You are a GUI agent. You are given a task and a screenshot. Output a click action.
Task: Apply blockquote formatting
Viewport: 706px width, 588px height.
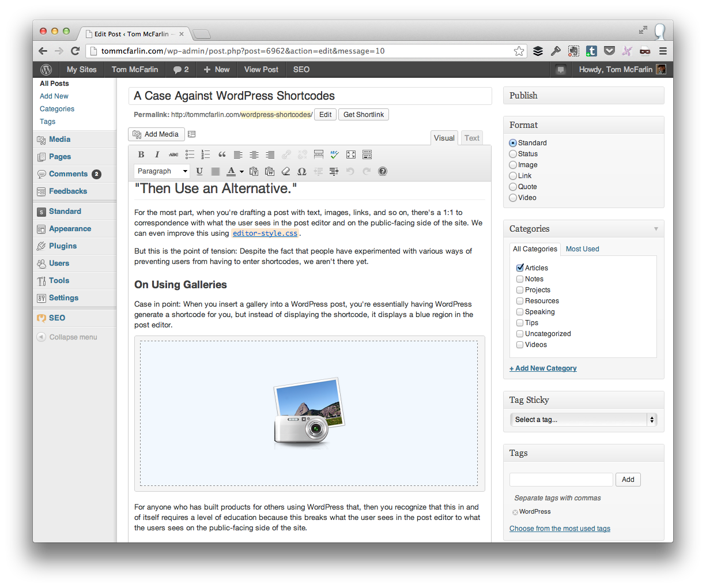coord(222,154)
